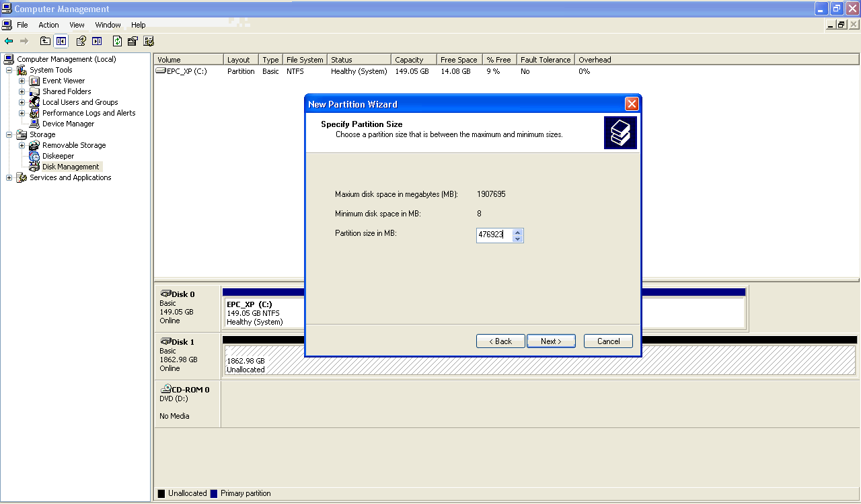Screen dimensions: 861x504
Task: Collapse the System Tools node
Action: click(x=9, y=70)
